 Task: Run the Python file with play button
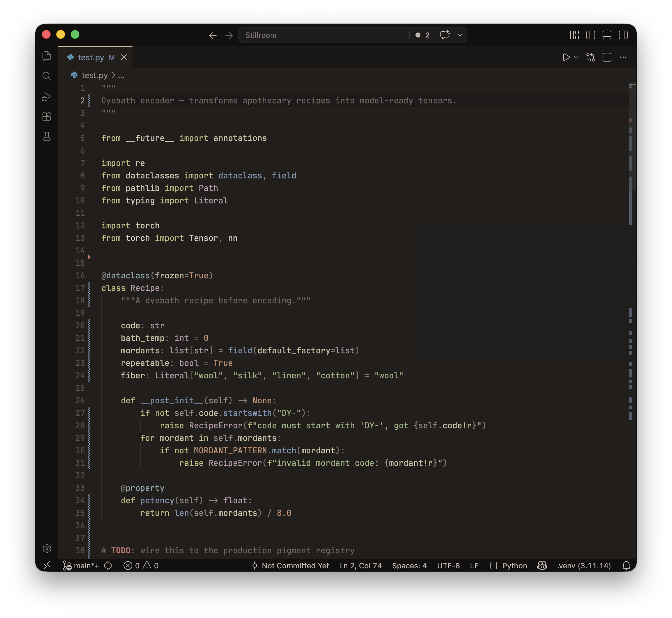tap(566, 57)
